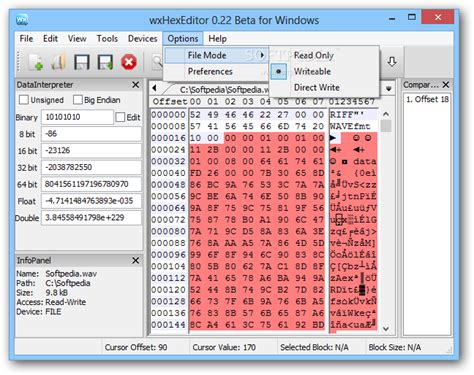Click the Name: Softpedia.wav info line

(x=57, y=274)
